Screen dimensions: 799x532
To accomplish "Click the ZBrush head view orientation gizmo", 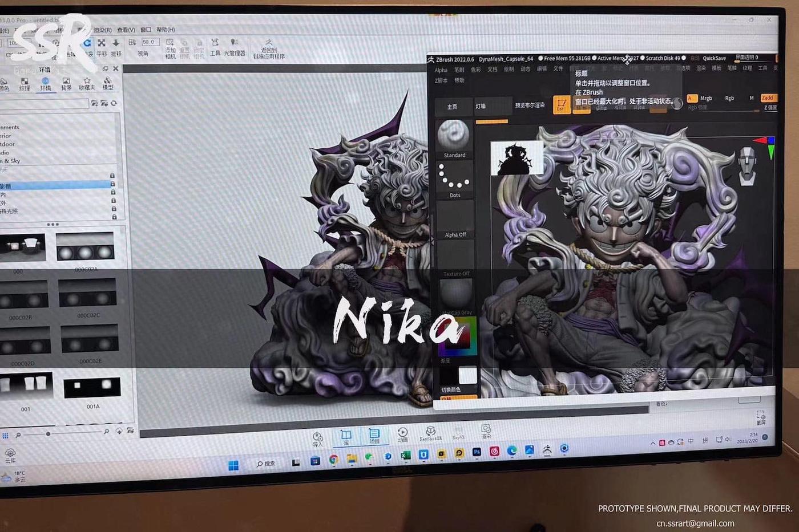I will pyautogui.click(x=748, y=166).
